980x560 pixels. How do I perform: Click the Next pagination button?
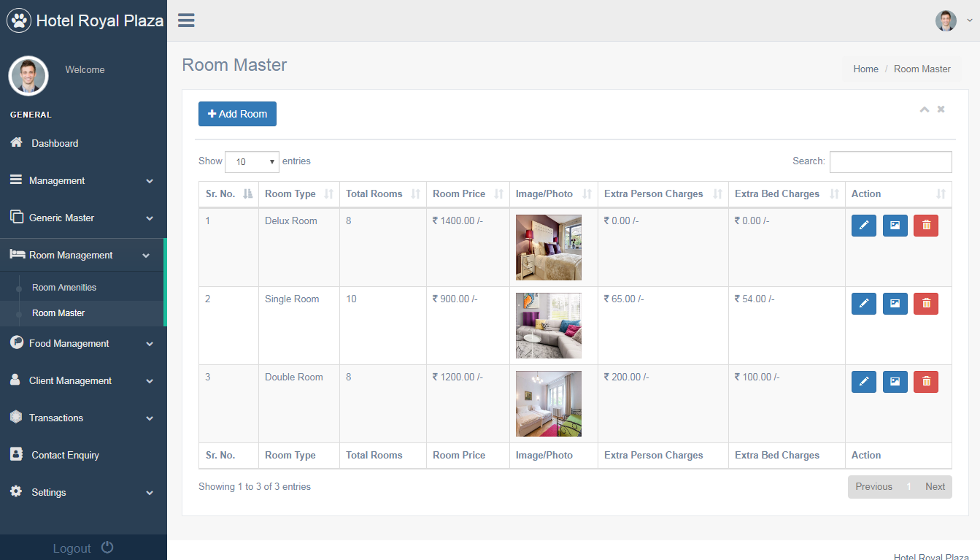coord(935,487)
